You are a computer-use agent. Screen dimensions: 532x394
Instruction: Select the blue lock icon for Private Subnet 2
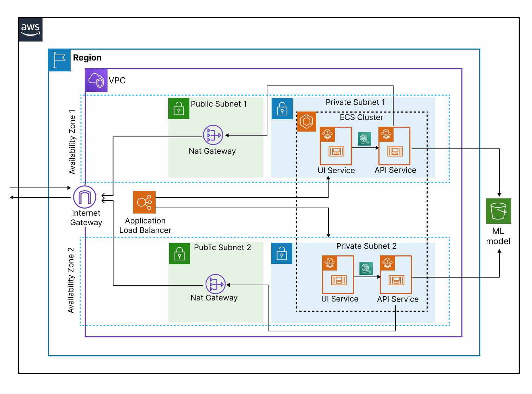click(281, 254)
